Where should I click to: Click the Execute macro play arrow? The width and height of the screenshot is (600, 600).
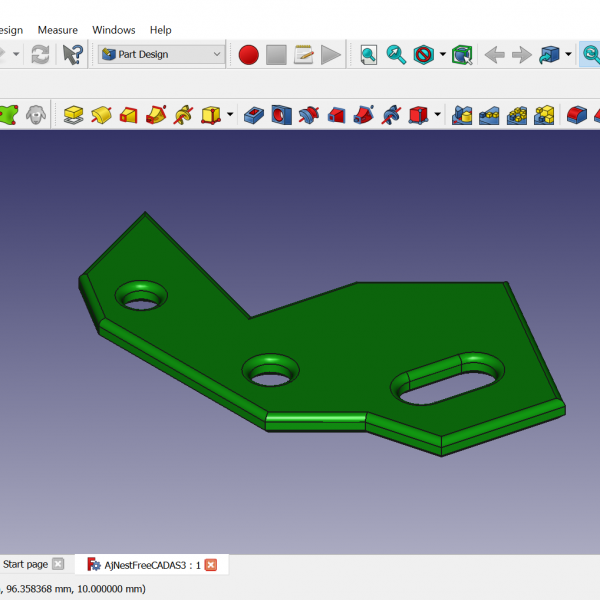pyautogui.click(x=331, y=54)
